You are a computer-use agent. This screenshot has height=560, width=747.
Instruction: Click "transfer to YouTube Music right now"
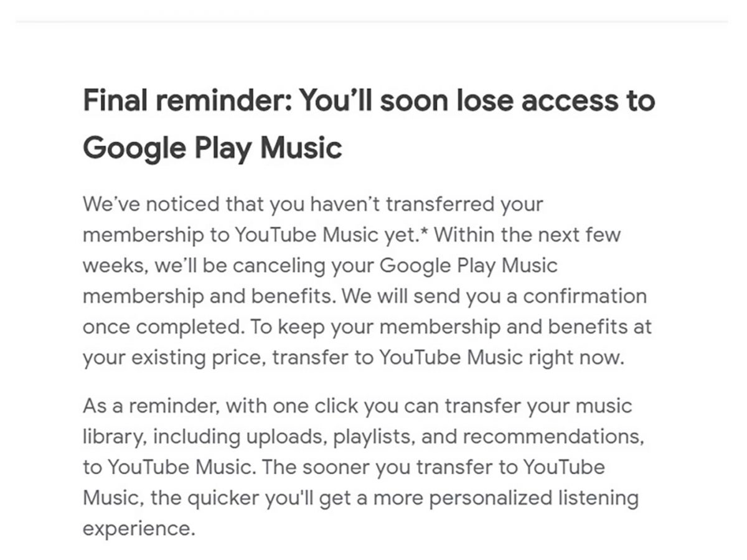[x=446, y=358]
